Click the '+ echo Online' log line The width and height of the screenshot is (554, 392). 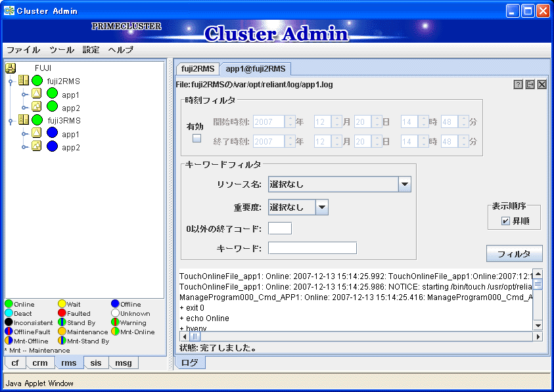coord(204,318)
